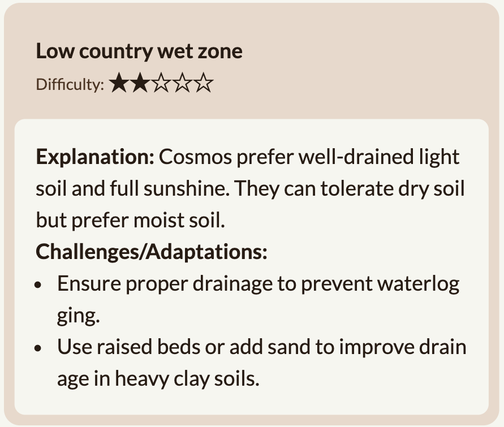Image resolution: width=504 pixels, height=427 pixels.
Task: Click the bullet dot before 'Ensure'
Action: click(x=38, y=284)
